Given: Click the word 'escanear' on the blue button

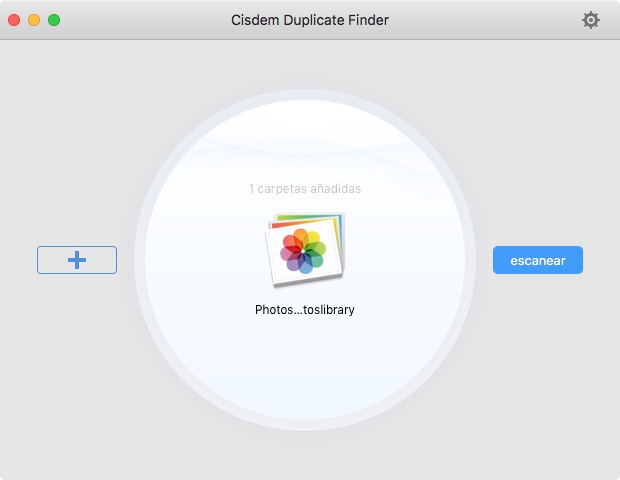Looking at the screenshot, I should point(538,261).
